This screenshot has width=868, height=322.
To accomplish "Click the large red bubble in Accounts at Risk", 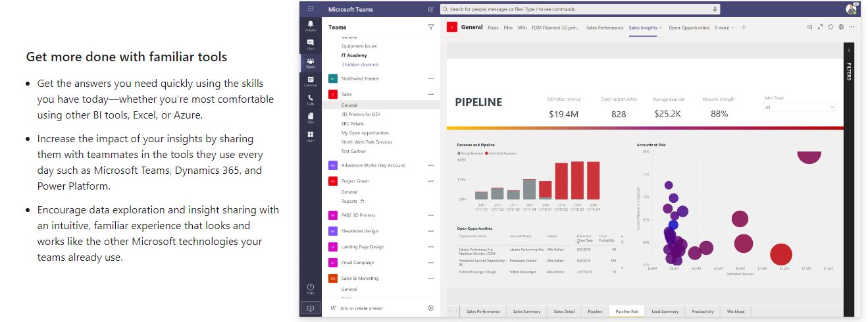I will 780,254.
